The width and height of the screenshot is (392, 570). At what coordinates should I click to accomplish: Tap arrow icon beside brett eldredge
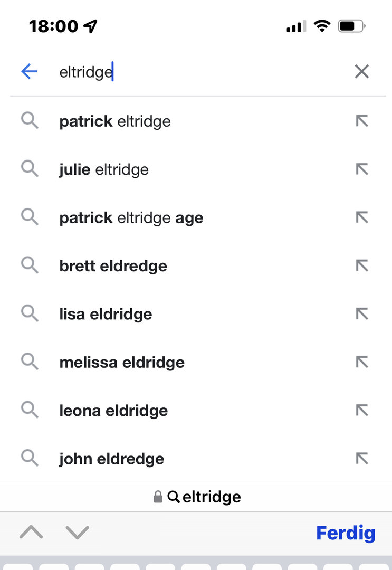click(x=361, y=266)
